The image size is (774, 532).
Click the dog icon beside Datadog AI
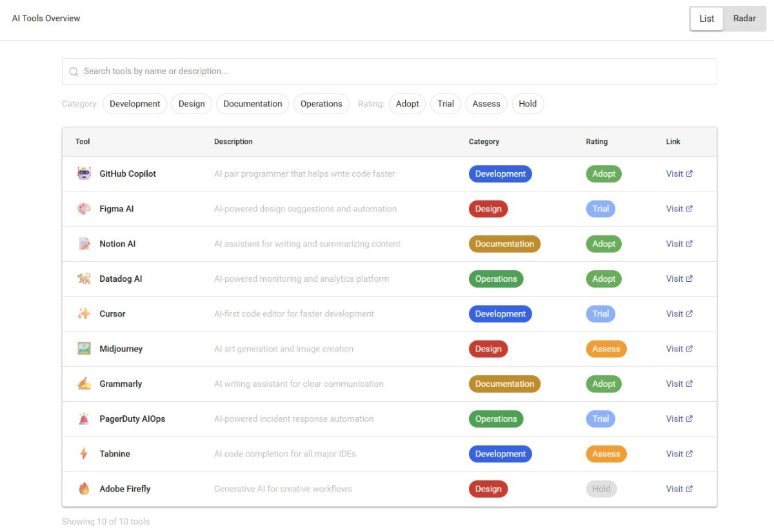(84, 279)
